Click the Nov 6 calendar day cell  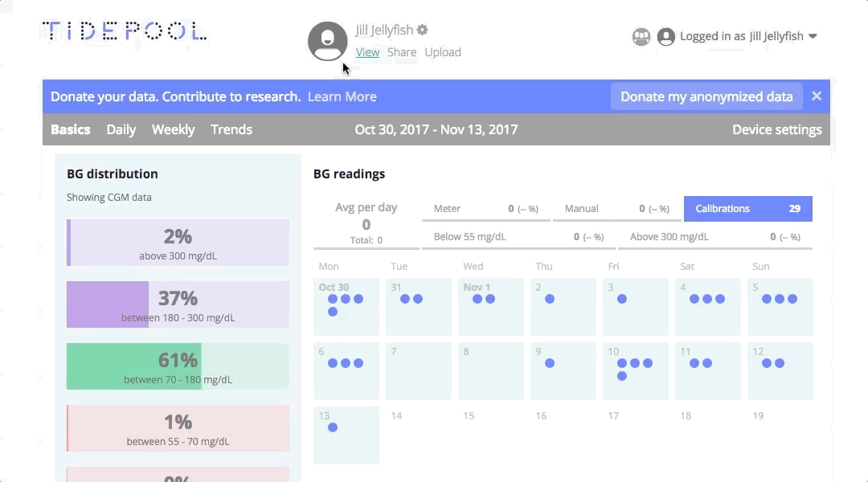[346, 371]
